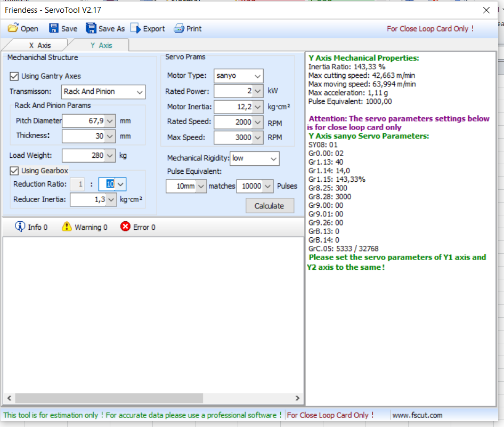Click the www.fscut.com status bar text
Screen dimensions: 504x427
pyautogui.click(x=417, y=415)
